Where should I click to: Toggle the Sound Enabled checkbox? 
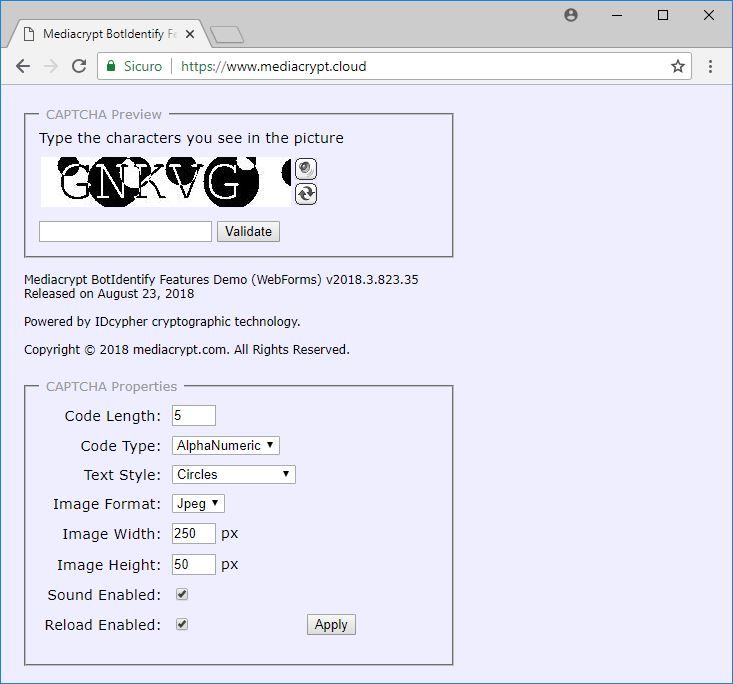pos(182,594)
